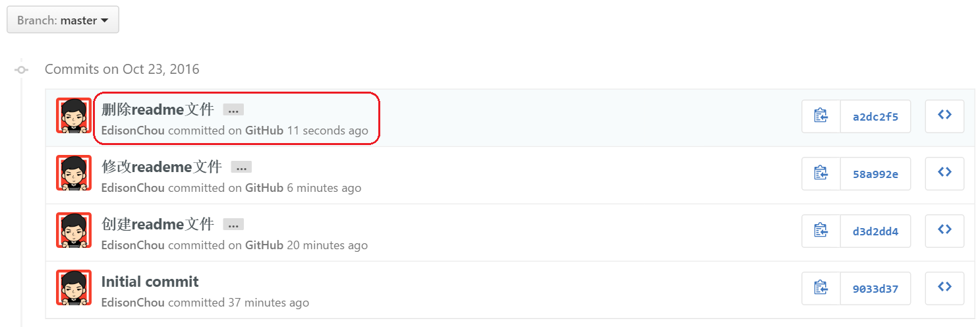This screenshot has height=327, width=980.
Task: Click EdisonChou avatar on Initial commit
Action: click(74, 288)
